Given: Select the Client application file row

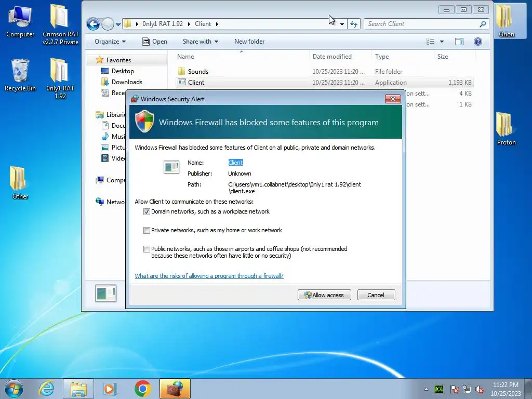Looking at the screenshot, I should pos(324,83).
